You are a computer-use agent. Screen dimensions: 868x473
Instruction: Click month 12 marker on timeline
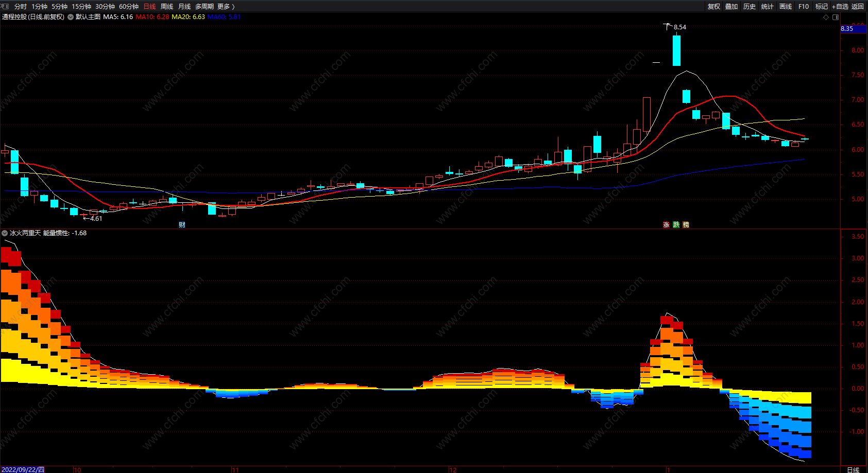[x=453, y=470]
